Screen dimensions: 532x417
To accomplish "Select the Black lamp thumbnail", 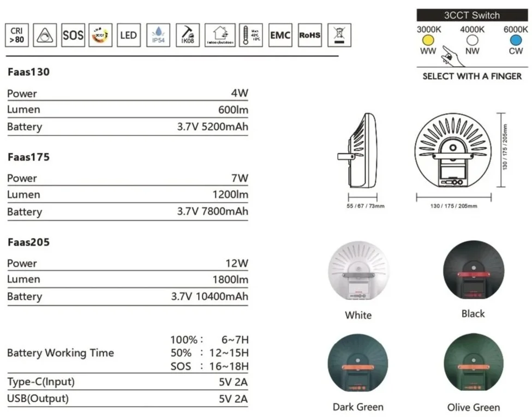I will click(474, 270).
